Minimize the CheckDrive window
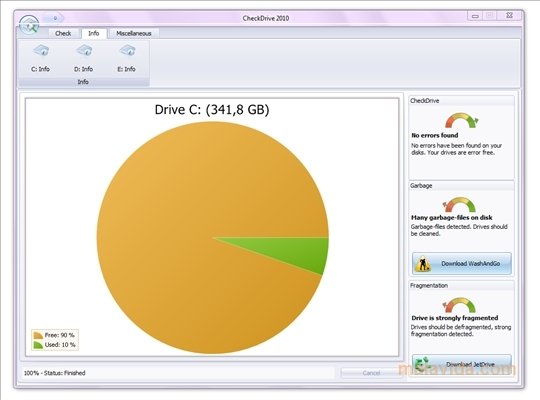Viewport: 540px width, 400px height. 475,16
